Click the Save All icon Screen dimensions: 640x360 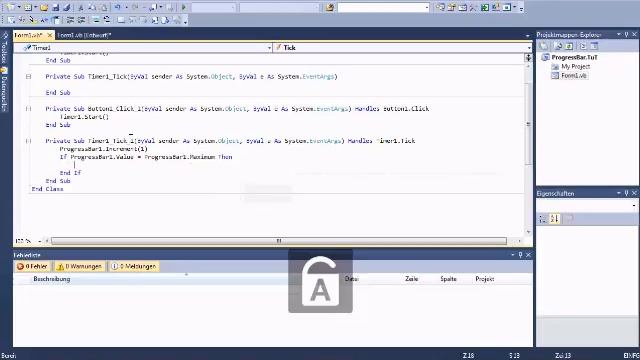(x=67, y=7)
